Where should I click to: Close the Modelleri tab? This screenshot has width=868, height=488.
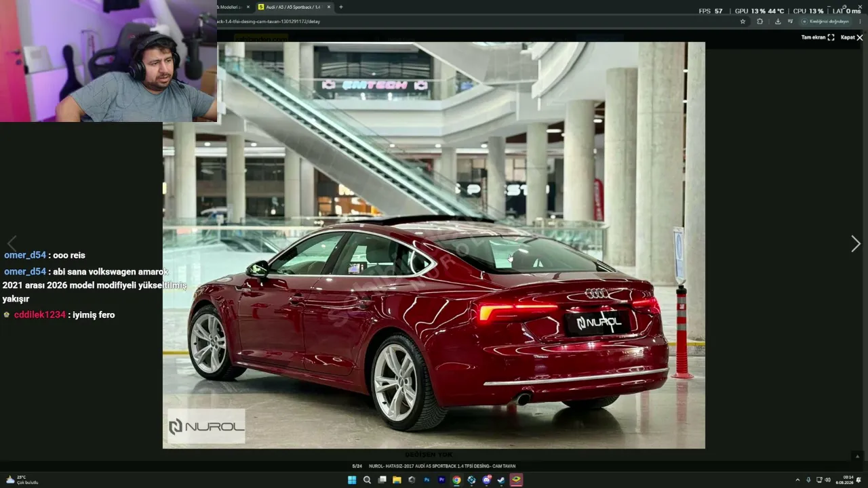[x=248, y=7]
